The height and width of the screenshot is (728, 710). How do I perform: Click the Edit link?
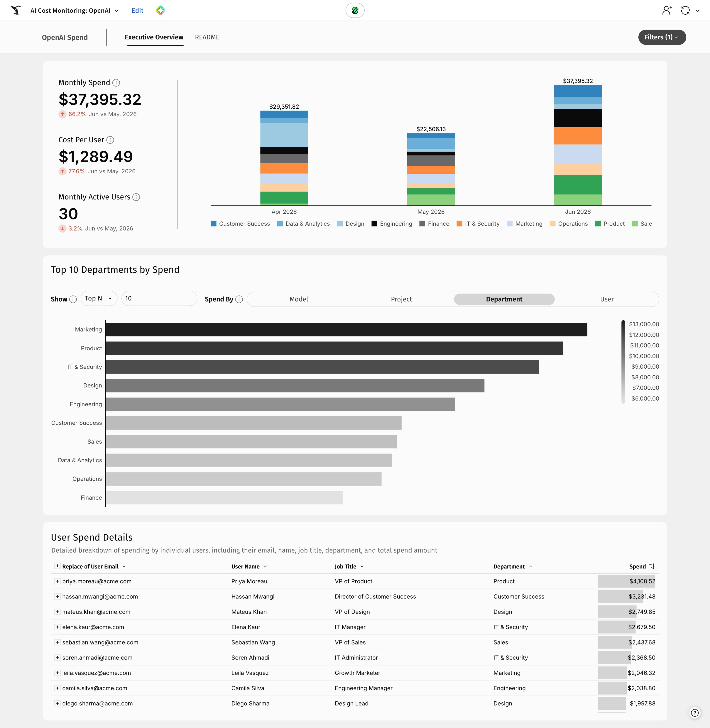(x=137, y=10)
